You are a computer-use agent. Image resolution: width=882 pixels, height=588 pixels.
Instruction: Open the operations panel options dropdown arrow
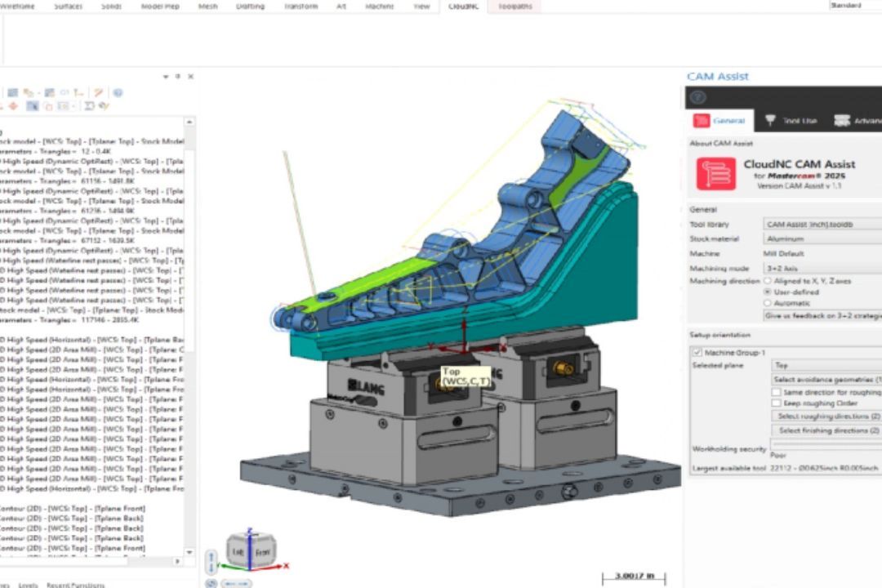tap(165, 77)
